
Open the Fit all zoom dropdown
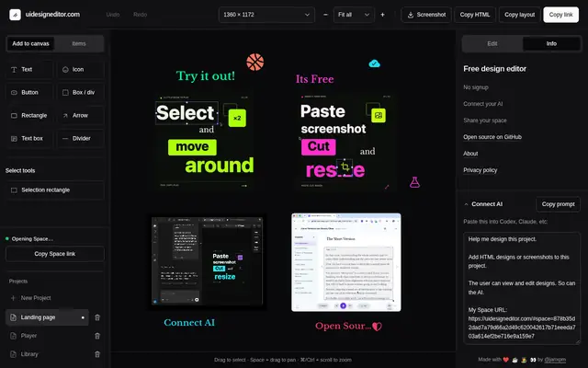point(354,15)
